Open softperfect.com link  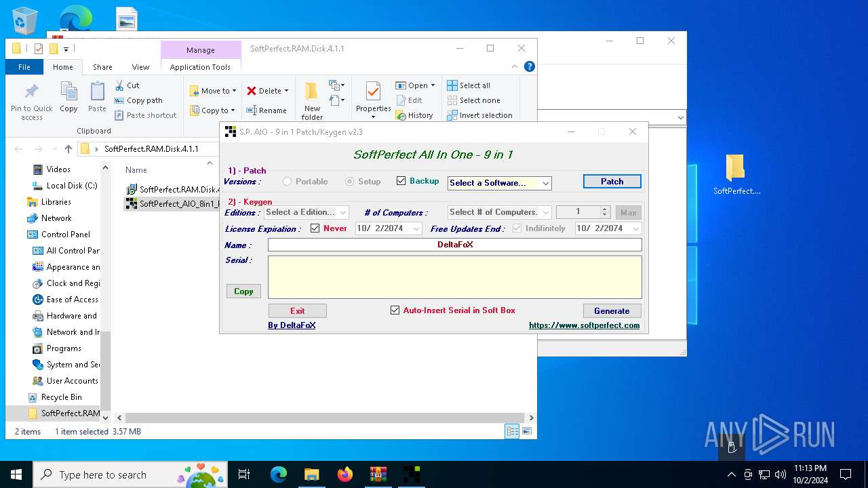[x=584, y=325]
